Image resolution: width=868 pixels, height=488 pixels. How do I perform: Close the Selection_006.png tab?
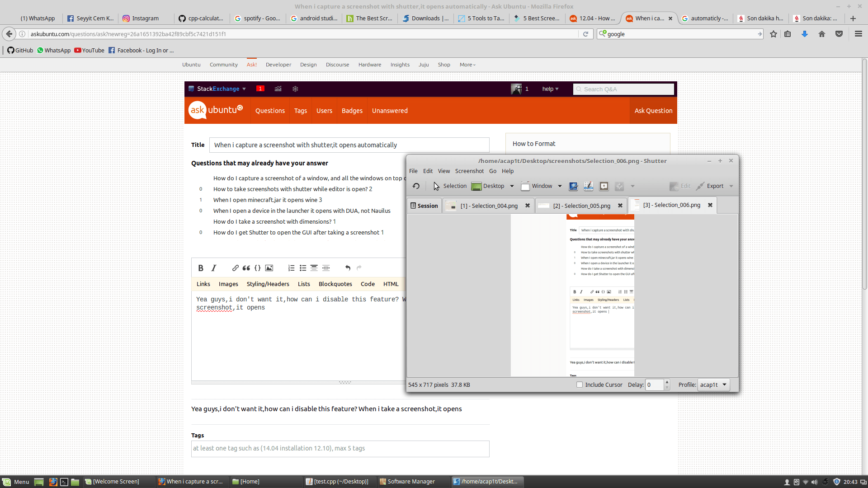[710, 205]
